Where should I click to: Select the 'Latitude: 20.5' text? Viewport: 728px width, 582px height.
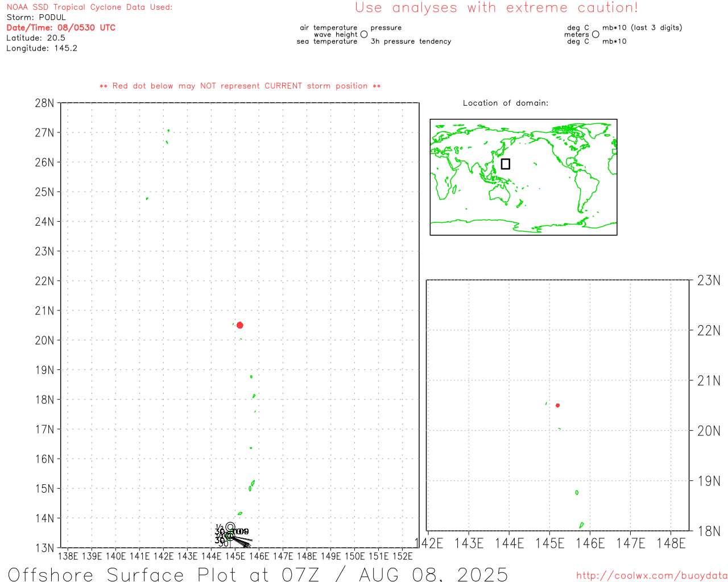click(36, 38)
